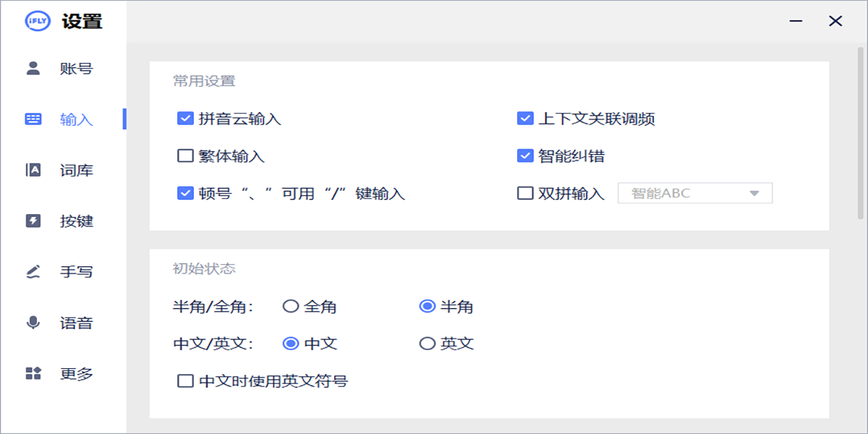The width and height of the screenshot is (868, 434).
Task: Select 全角 full-width radio button
Action: (x=289, y=307)
